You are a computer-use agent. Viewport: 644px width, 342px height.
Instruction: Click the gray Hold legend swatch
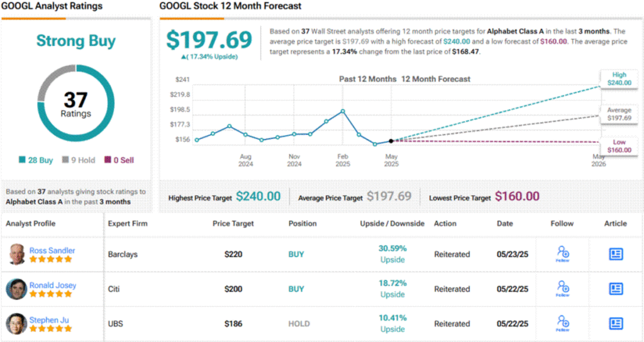65,160
